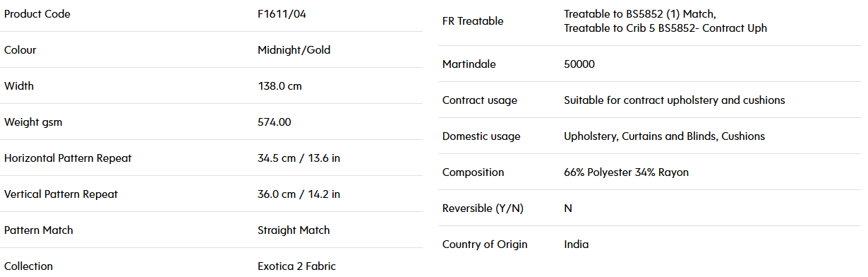Click the Straight Match value

point(294,230)
